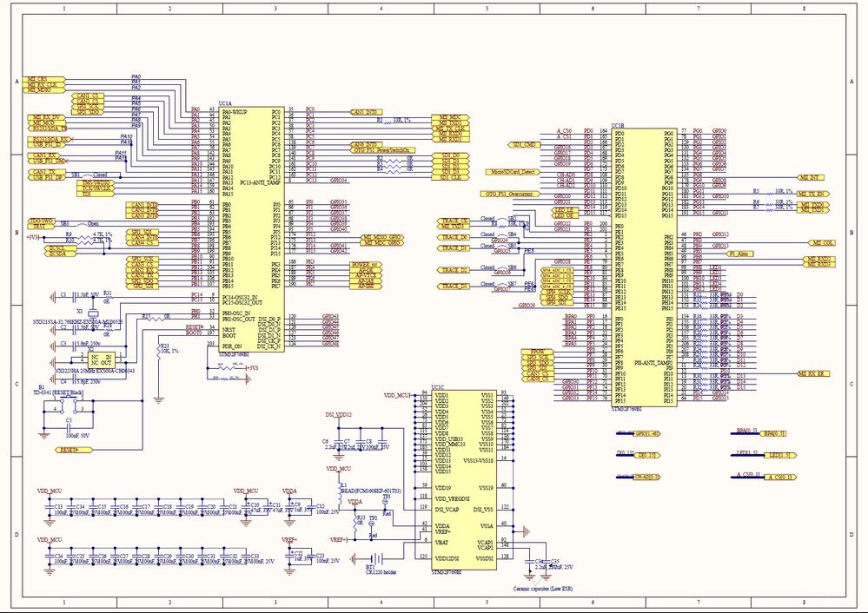Select the TCK/SWCLK port symbol

click(96, 188)
